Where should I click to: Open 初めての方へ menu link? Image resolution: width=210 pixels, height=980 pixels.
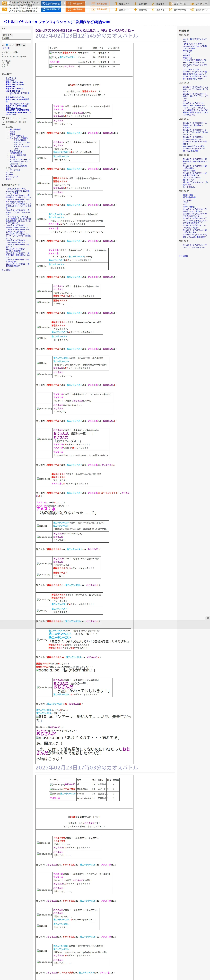tap(11, 80)
